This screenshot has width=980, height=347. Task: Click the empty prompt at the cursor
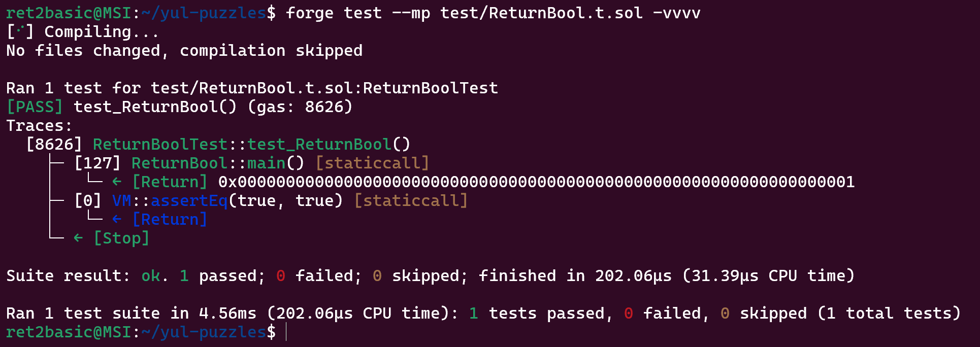point(286,332)
